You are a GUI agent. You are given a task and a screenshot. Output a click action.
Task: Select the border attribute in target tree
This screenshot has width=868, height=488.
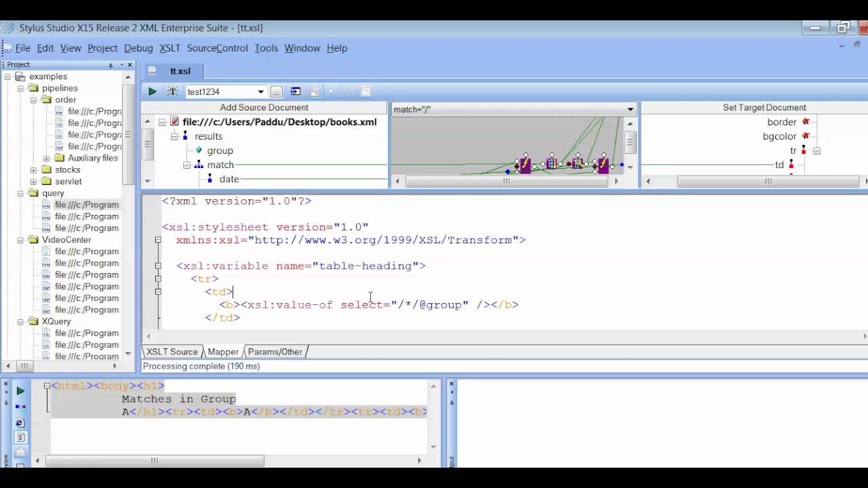click(782, 122)
